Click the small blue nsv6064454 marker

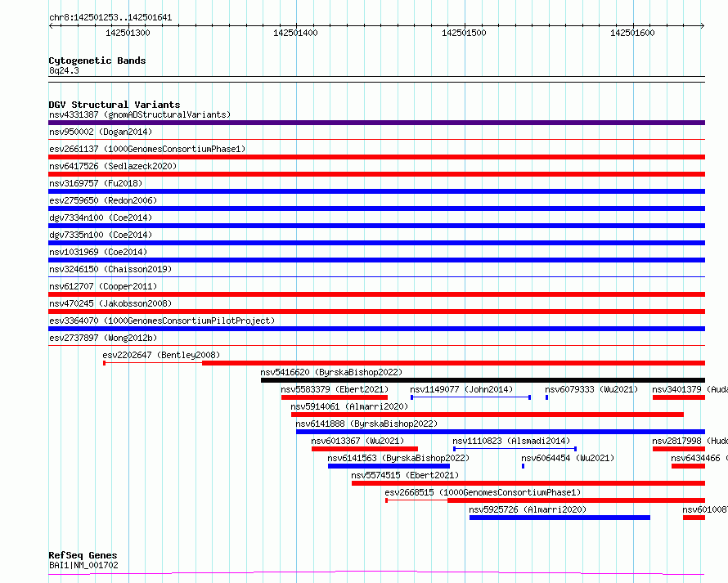[x=524, y=466]
